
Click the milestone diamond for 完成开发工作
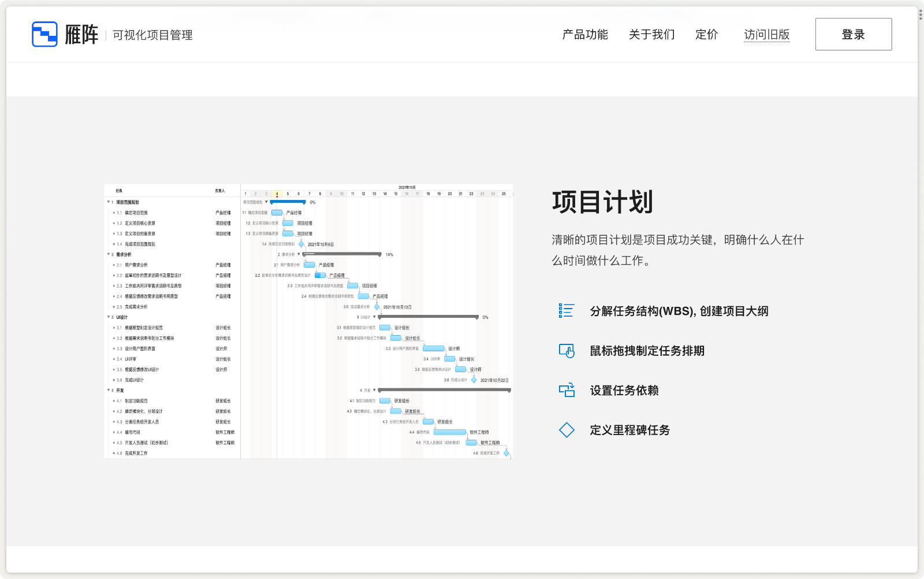point(506,453)
